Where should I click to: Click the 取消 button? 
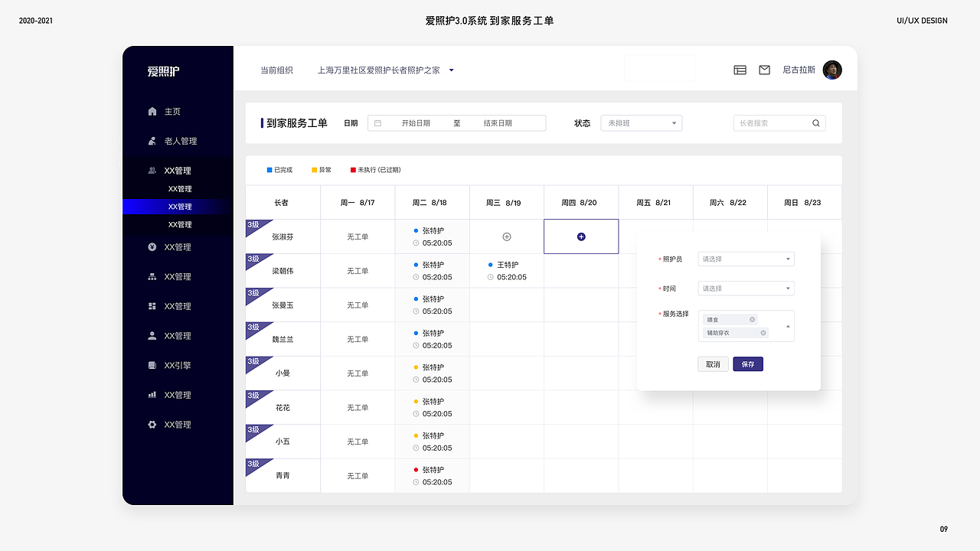713,364
